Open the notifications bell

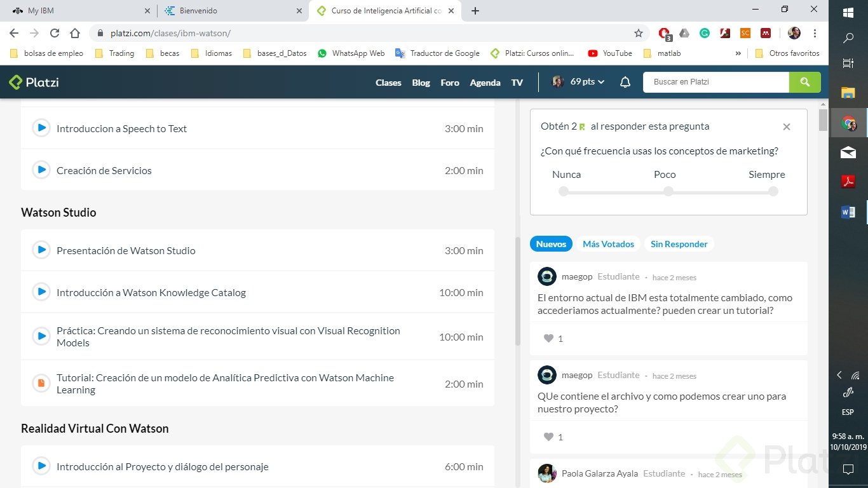625,82
